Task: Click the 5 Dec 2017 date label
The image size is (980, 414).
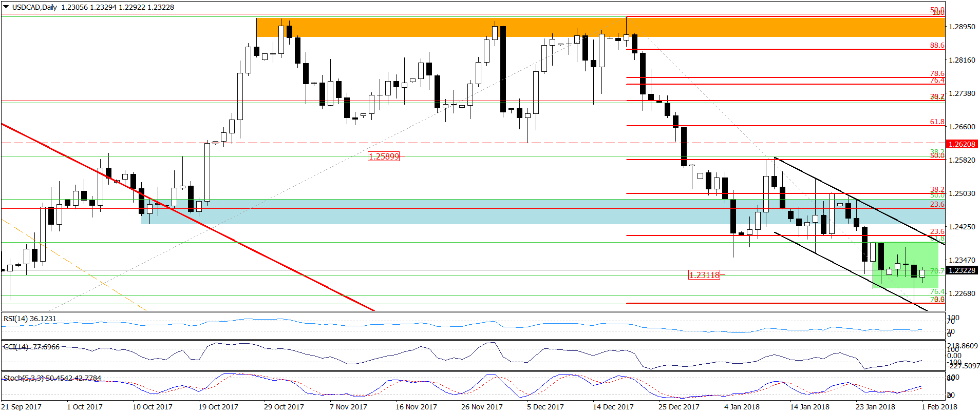Action: click(x=545, y=407)
